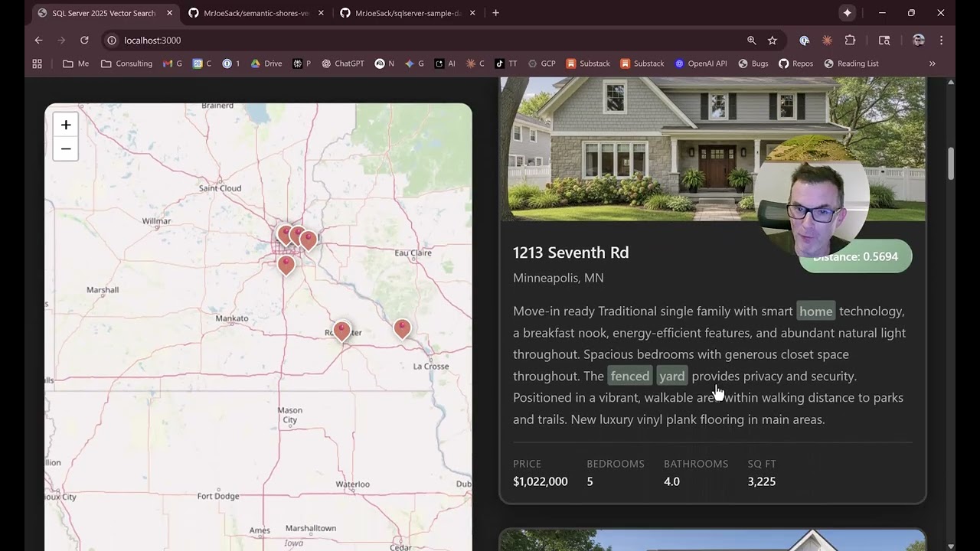The width and height of the screenshot is (980, 551).
Task: Open the Chrome profile avatar
Action: [x=919, y=40]
